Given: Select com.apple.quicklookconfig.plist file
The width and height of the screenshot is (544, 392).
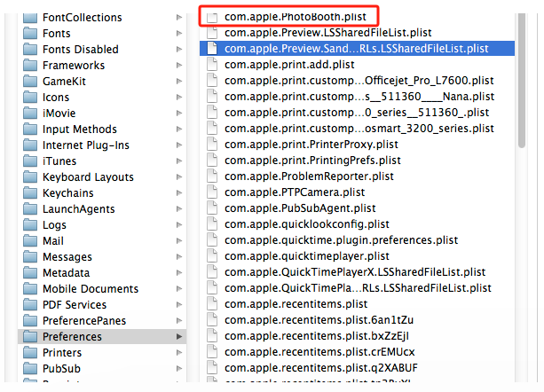Looking at the screenshot, I should click(307, 223).
